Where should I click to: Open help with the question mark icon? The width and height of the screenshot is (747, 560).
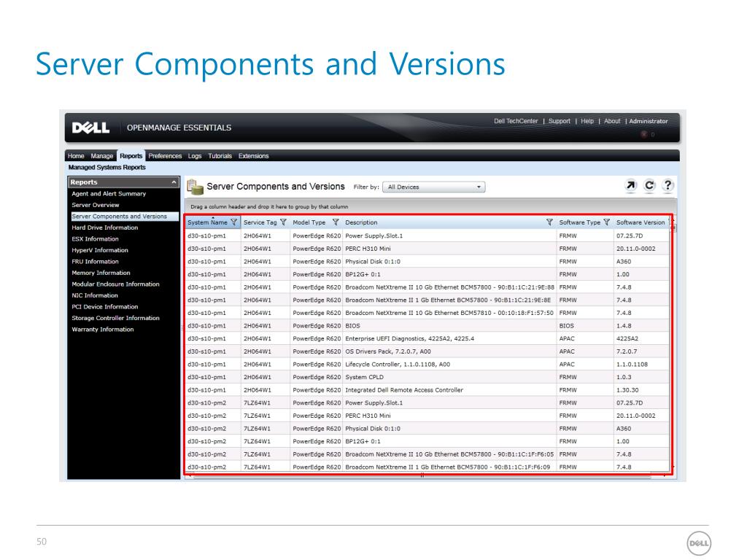click(x=667, y=186)
